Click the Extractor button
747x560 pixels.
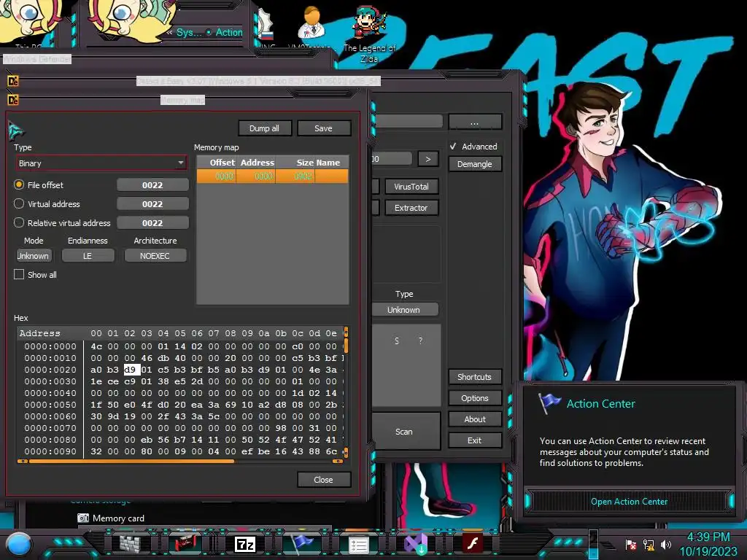point(411,208)
